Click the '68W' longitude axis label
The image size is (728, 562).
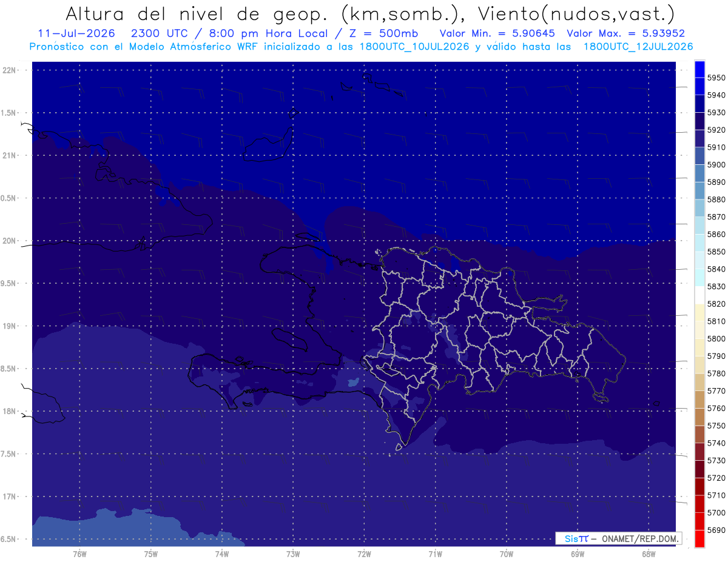pos(649,554)
